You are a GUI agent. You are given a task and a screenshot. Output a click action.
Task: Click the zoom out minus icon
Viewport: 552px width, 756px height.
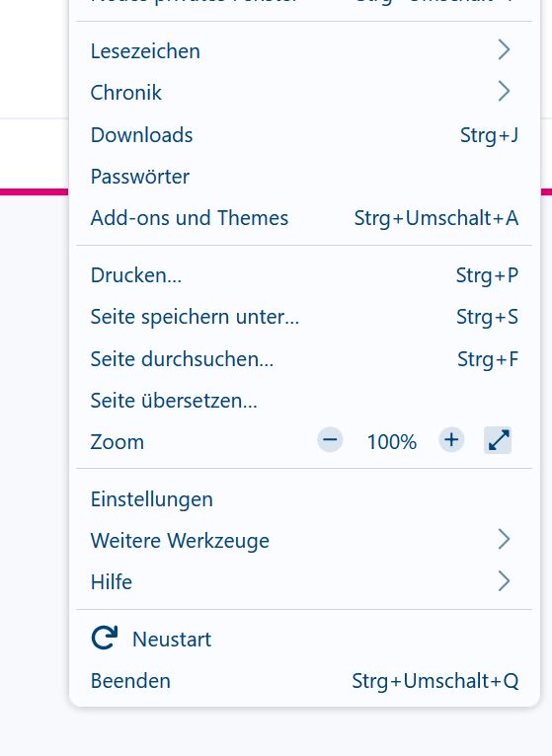pyautogui.click(x=330, y=440)
